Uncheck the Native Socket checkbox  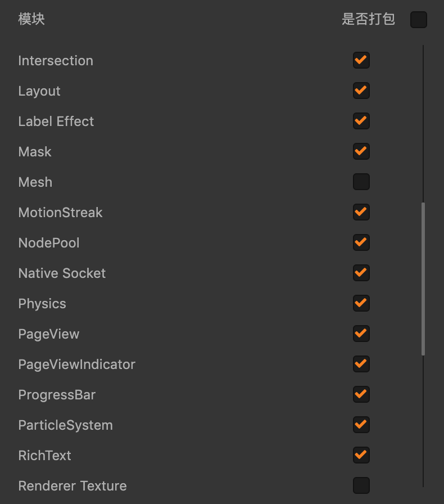(361, 273)
